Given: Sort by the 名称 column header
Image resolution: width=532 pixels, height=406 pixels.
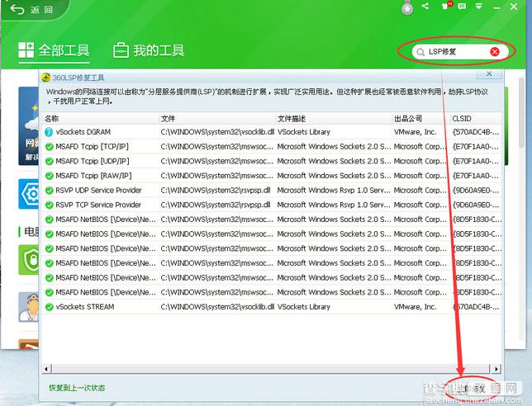Looking at the screenshot, I should coord(101,118).
